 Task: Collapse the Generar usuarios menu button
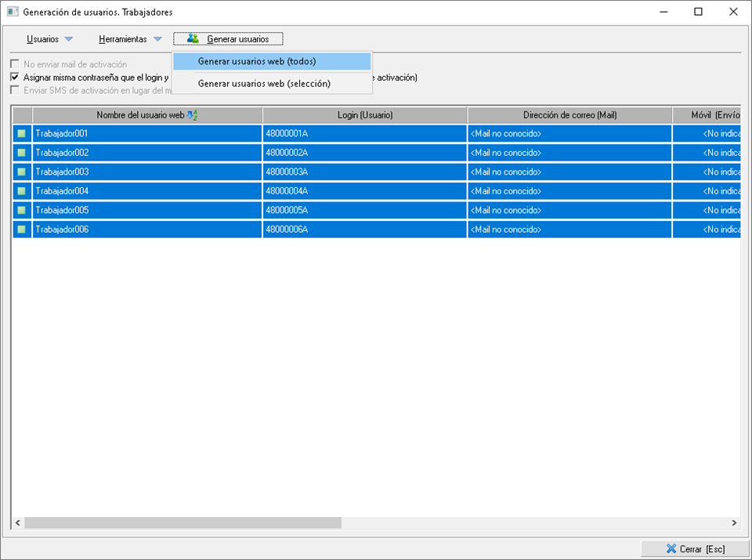point(228,38)
